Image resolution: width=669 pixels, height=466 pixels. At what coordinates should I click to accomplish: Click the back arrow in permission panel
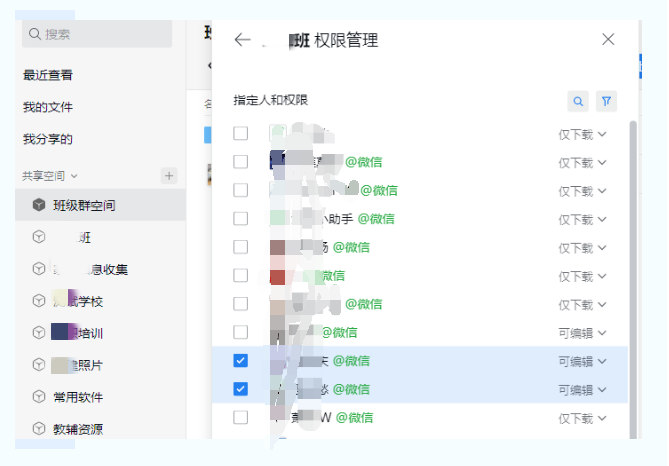tap(241, 40)
